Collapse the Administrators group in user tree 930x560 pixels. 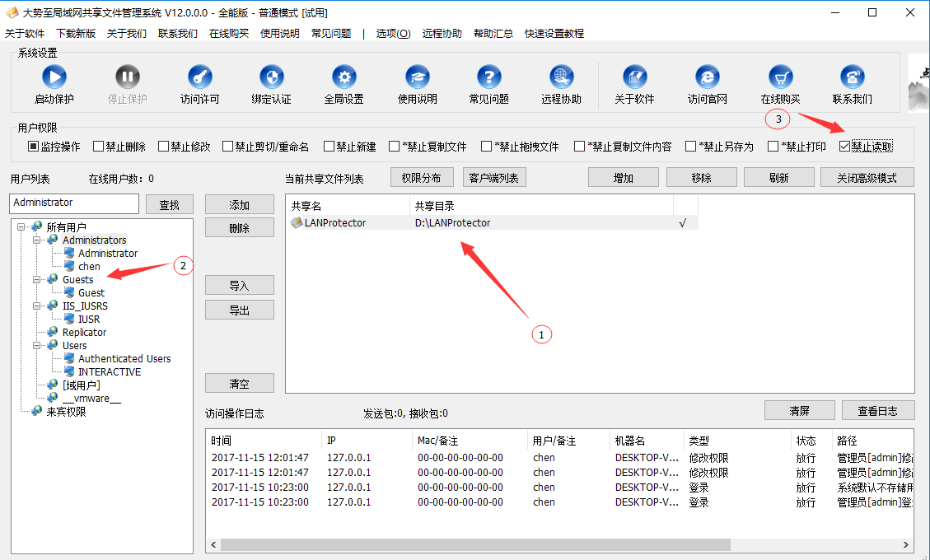(x=37, y=240)
